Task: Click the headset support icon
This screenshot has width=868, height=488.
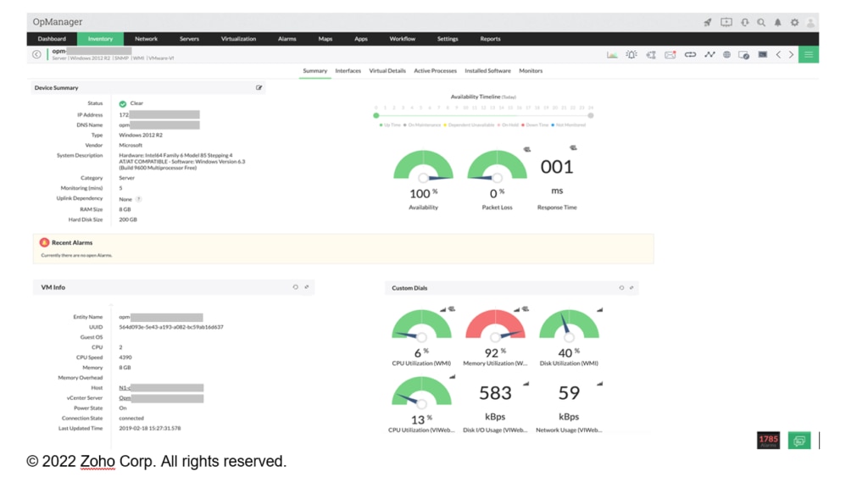Action: 744,22
